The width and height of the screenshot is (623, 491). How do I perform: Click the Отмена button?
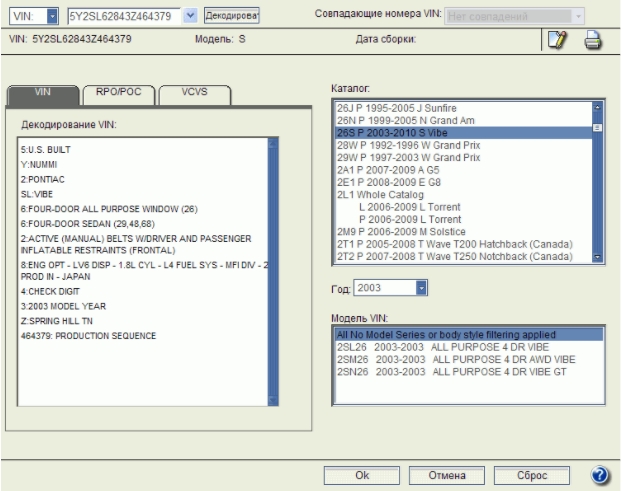coord(447,476)
